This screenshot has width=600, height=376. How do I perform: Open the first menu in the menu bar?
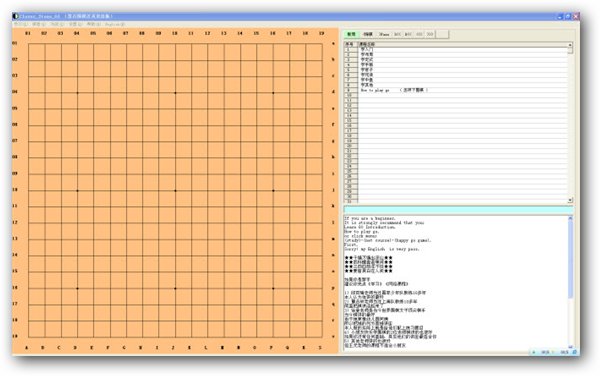click(20, 24)
